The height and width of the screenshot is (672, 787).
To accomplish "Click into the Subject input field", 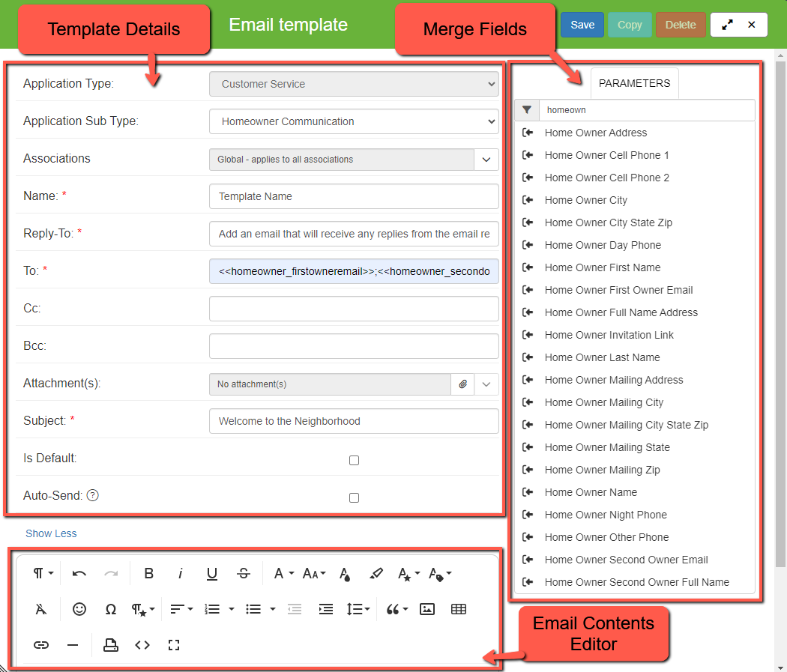I will point(354,421).
